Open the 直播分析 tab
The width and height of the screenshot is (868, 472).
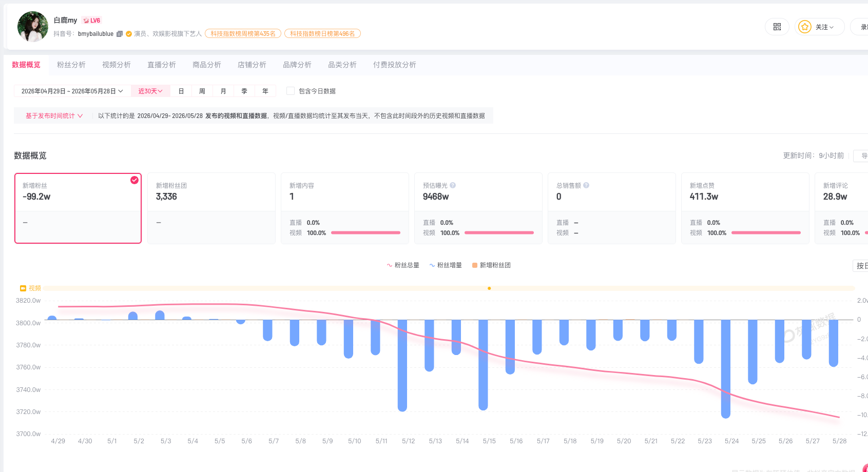coord(162,65)
